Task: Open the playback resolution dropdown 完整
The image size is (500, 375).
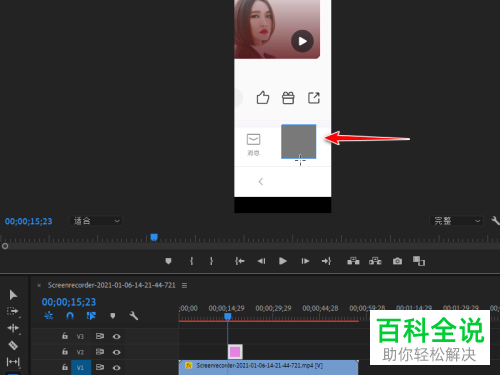Action: click(x=456, y=221)
